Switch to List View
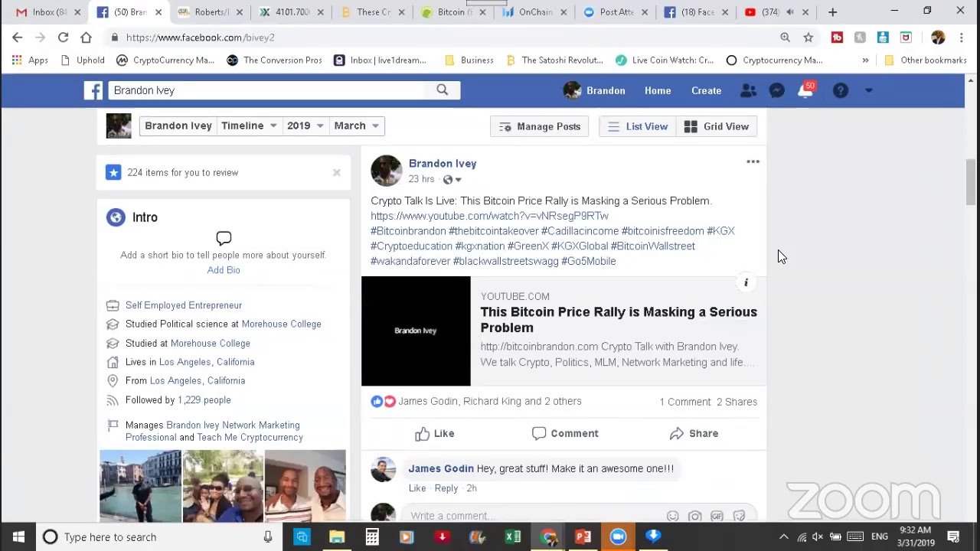The height and width of the screenshot is (551, 980). 638,126
